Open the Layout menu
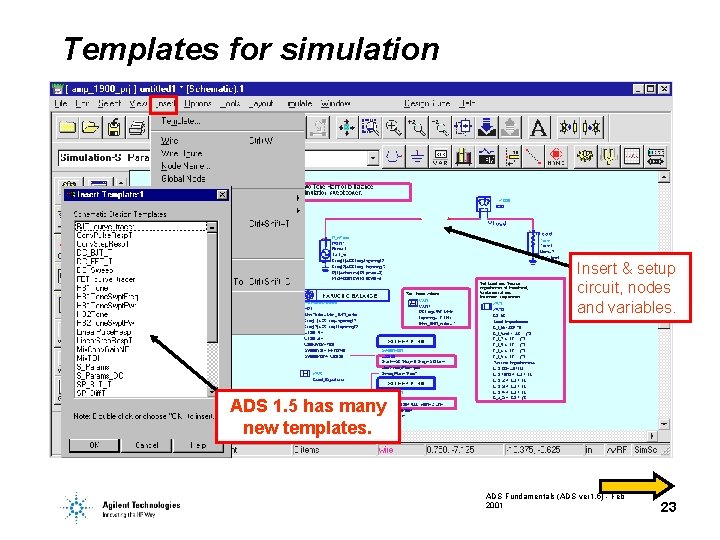Screen dimensions: 720x540 tap(261, 104)
